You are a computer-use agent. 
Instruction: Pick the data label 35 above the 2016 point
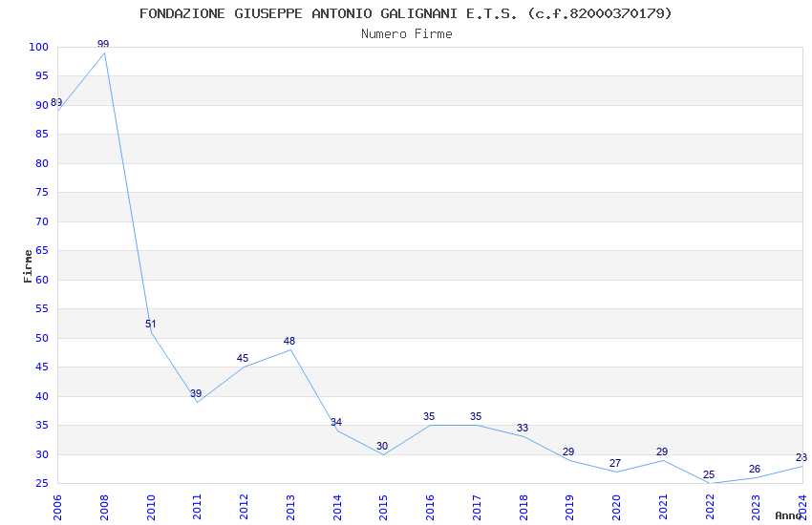tap(429, 417)
